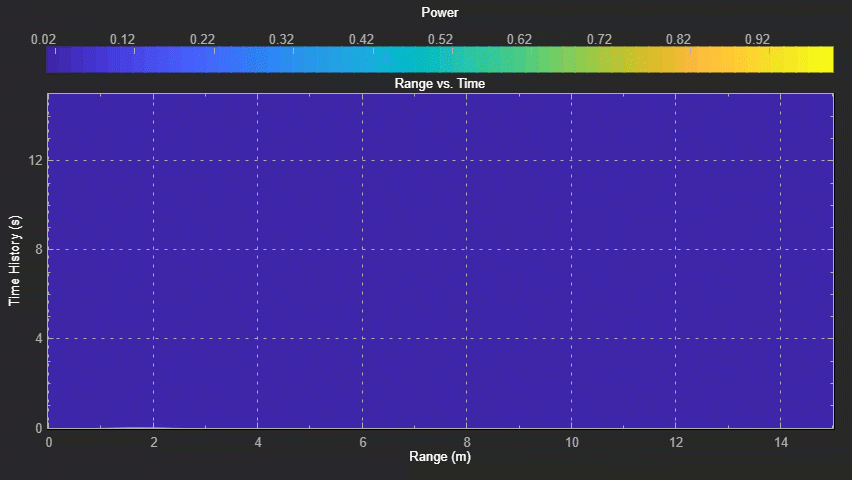This screenshot has width=852, height=480.
Task: Click time axis tick label 8
Action: coord(39,250)
